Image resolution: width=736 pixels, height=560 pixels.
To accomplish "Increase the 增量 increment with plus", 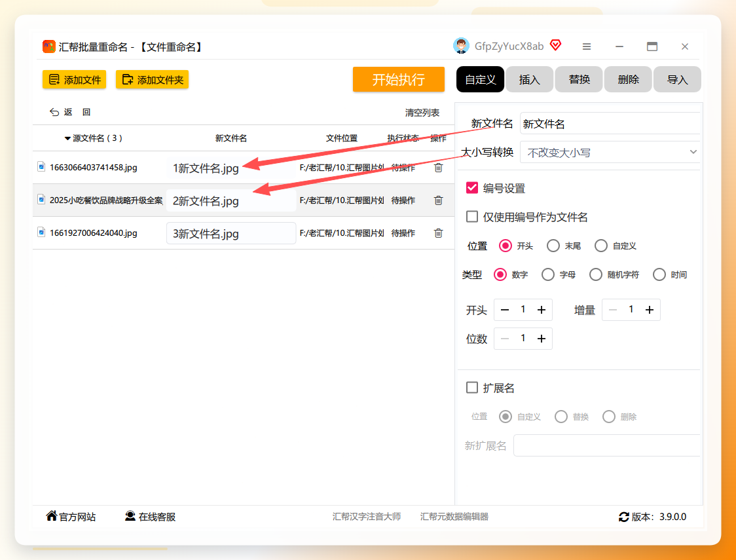I will (x=650, y=310).
